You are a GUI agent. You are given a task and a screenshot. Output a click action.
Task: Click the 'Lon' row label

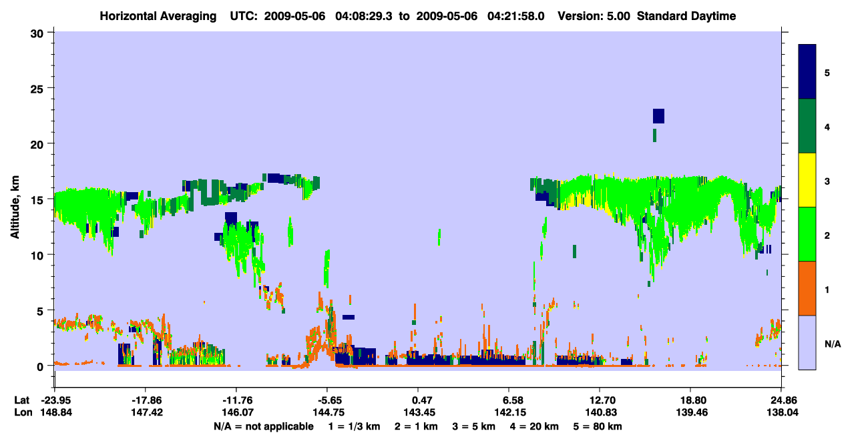pyautogui.click(x=22, y=412)
